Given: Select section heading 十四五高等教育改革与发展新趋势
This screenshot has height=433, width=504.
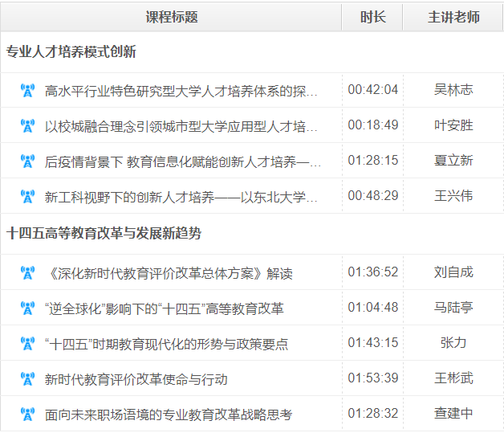Looking at the screenshot, I should click(x=104, y=234).
